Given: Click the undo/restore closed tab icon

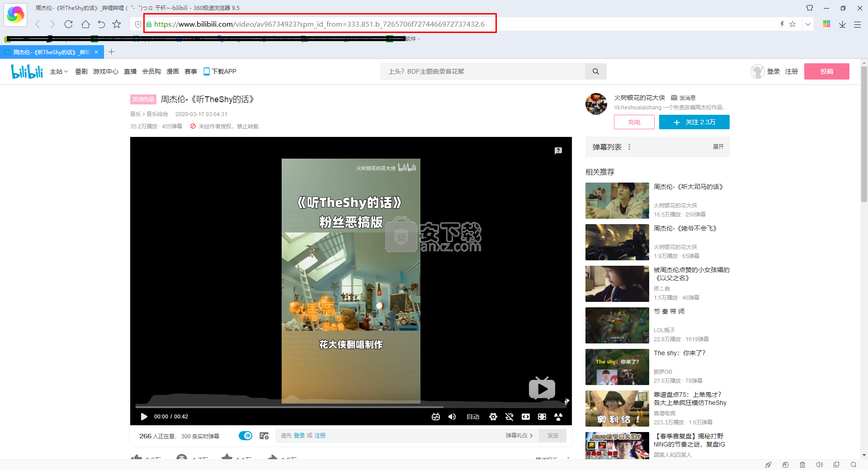Looking at the screenshot, I should pyautogui.click(x=101, y=24).
